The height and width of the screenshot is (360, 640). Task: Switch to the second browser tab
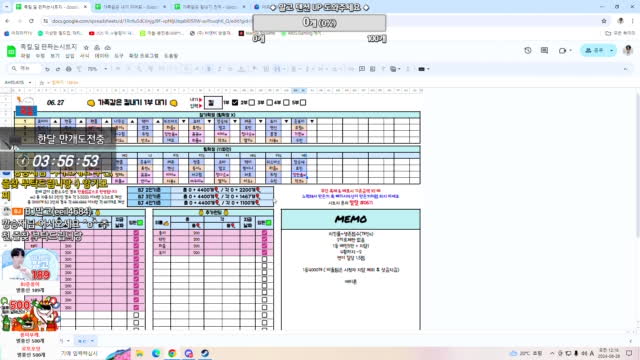tap(130, 7)
